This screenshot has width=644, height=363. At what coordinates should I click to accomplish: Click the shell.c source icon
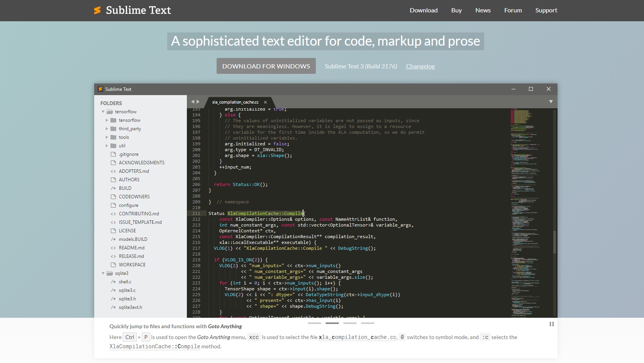point(114,282)
